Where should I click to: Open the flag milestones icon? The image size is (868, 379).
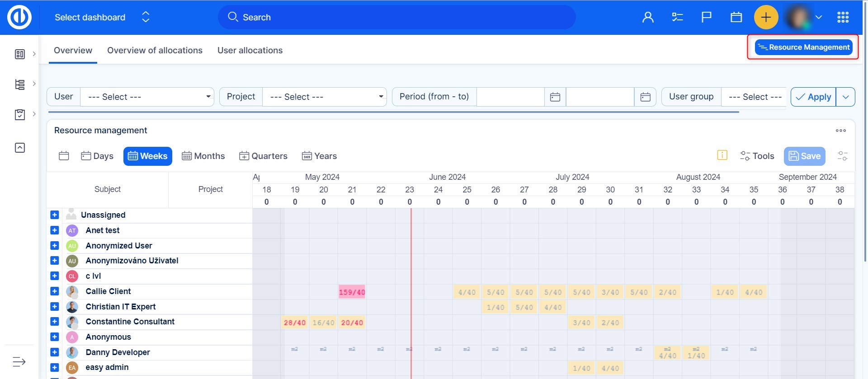[706, 18]
